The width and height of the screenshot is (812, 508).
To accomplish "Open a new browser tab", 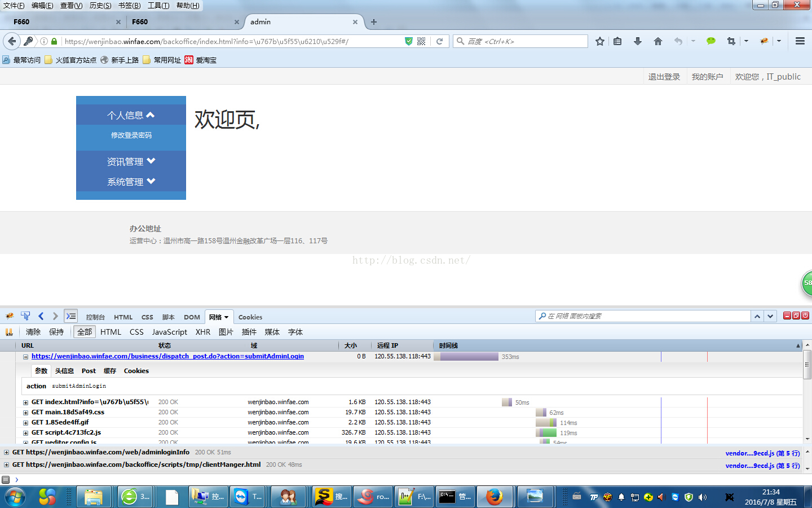I will (374, 22).
